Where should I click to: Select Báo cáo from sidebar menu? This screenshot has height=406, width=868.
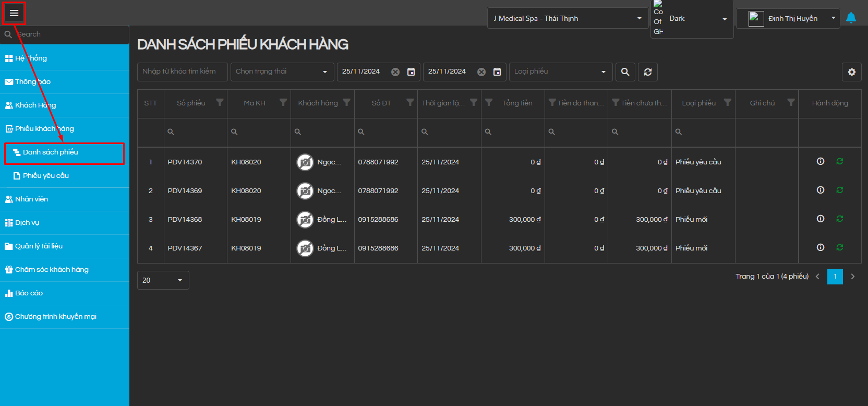coord(29,293)
